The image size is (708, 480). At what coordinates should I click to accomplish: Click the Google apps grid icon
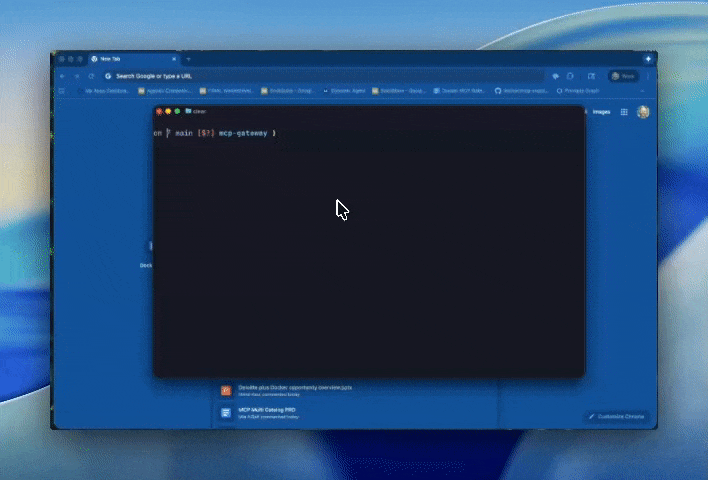pyautogui.click(x=624, y=112)
